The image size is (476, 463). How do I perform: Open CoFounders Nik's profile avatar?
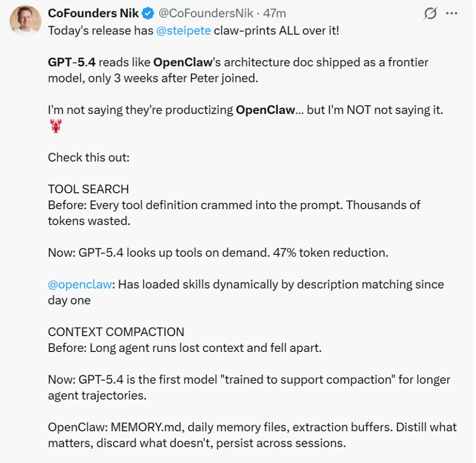(25, 21)
